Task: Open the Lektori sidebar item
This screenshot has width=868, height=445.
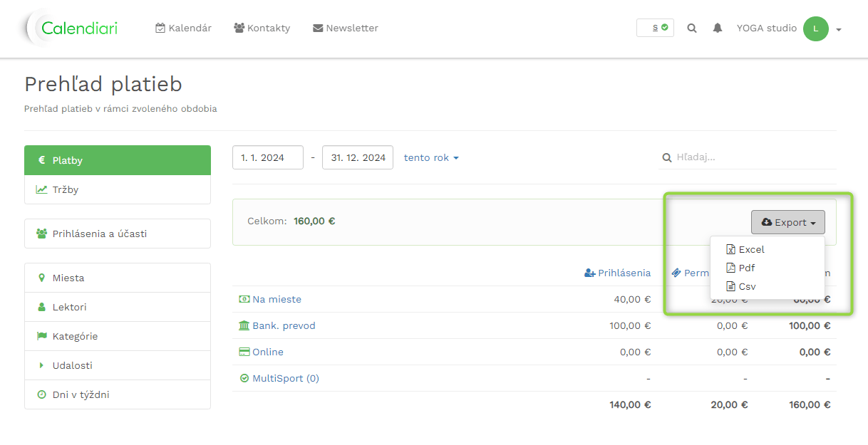Action: pyautogui.click(x=118, y=307)
